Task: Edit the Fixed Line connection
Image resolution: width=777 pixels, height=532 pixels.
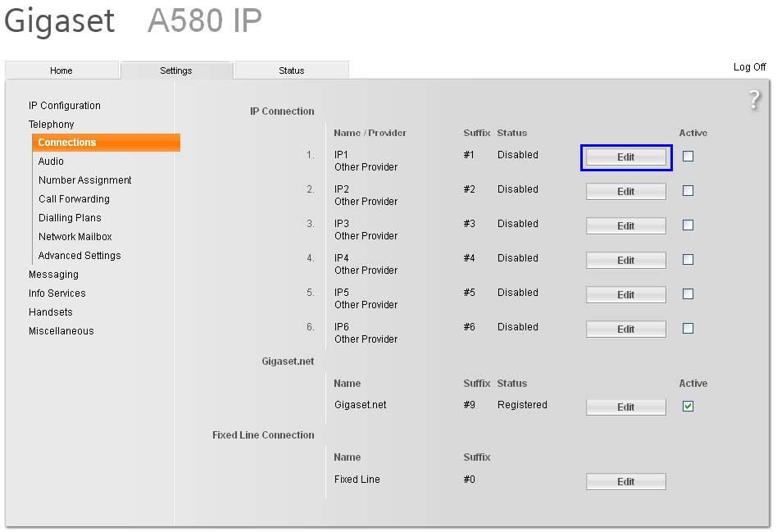Action: [626, 481]
